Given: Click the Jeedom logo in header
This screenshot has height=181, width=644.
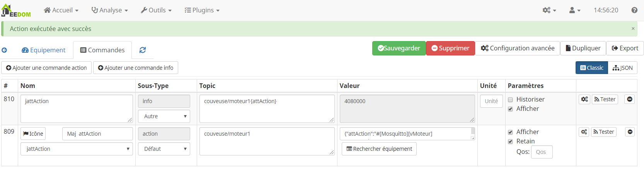Looking at the screenshot, I should pos(15,11).
